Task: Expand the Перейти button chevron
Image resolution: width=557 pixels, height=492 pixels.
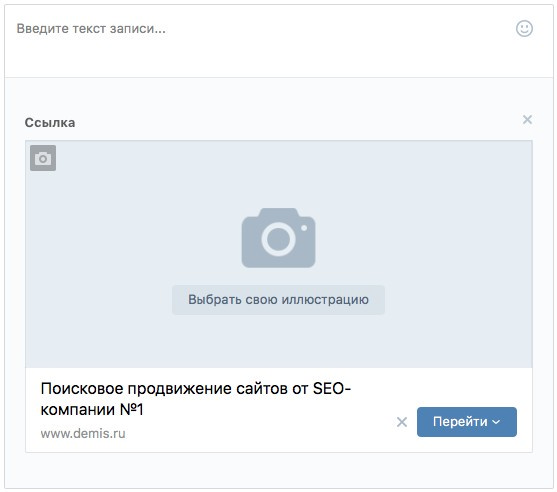Action: pos(496,422)
